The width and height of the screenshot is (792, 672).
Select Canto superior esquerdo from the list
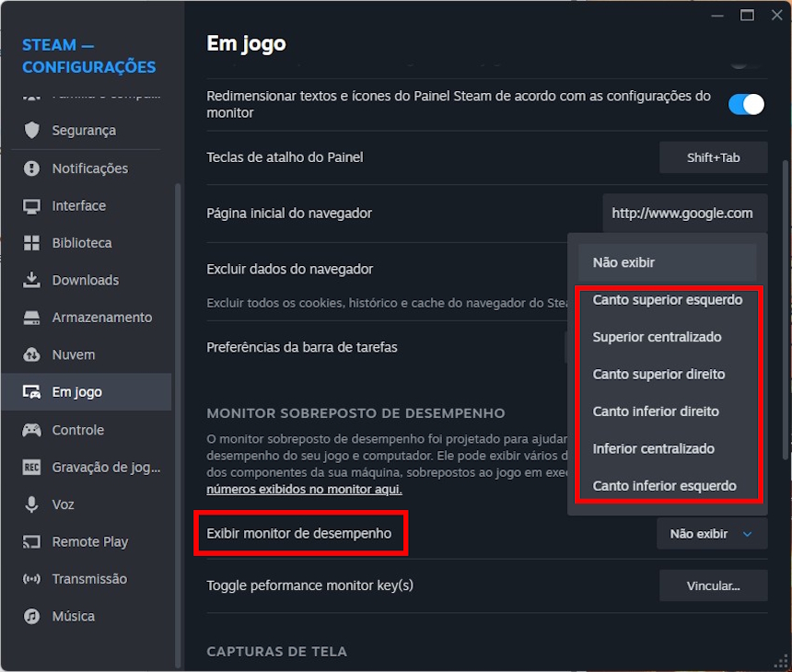click(x=667, y=299)
